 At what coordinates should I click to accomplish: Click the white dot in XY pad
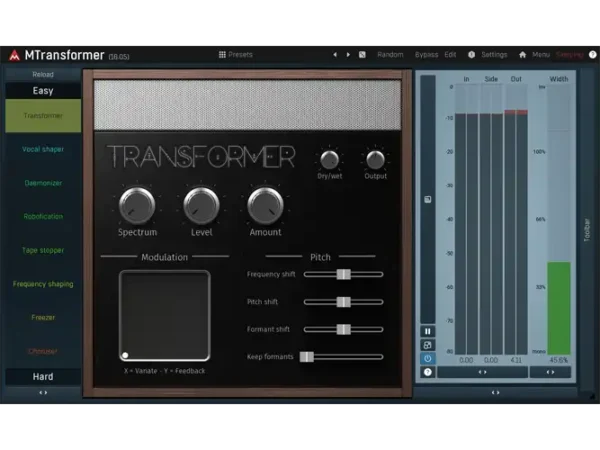pyautogui.click(x=125, y=355)
